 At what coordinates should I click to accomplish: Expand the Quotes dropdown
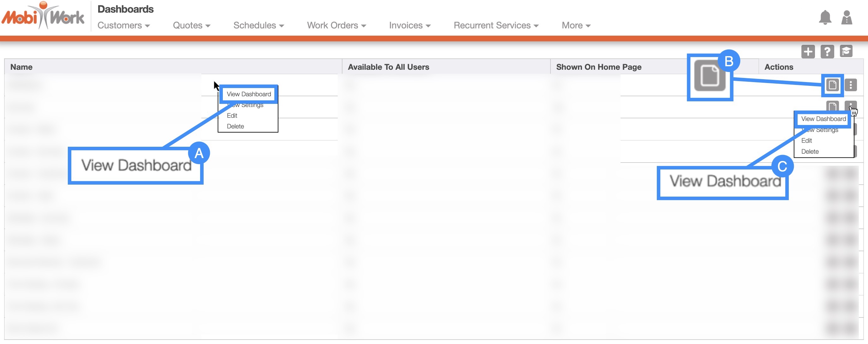(x=191, y=26)
